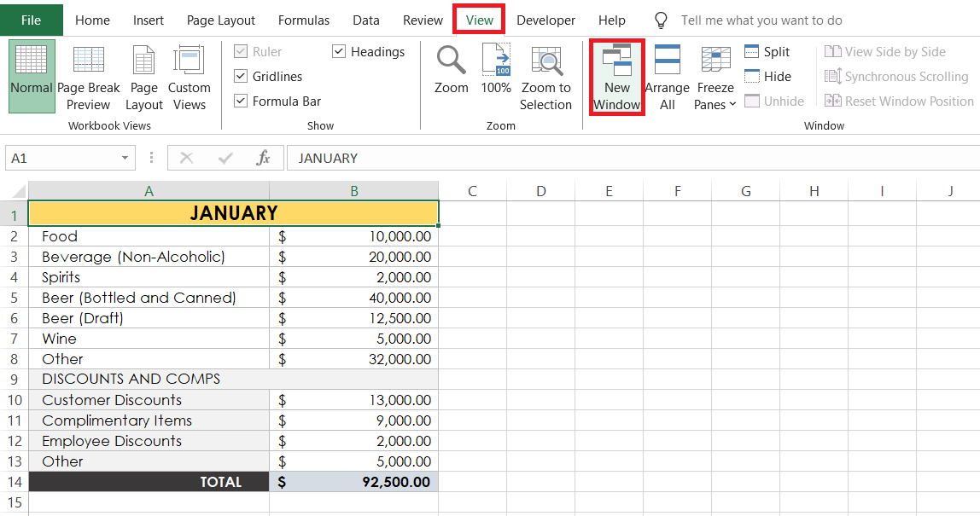980x516 pixels.
Task: Click the Tell me lightbulb icon
Action: 661,20
